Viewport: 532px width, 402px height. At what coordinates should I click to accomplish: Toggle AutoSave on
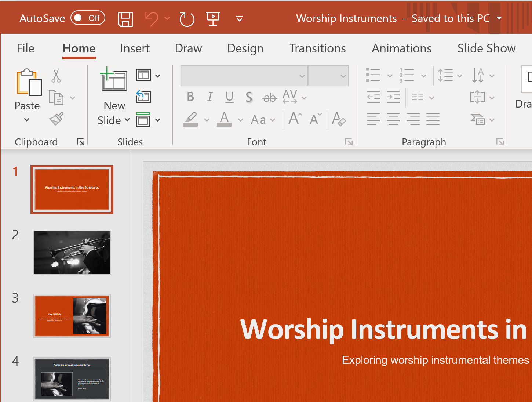pyautogui.click(x=88, y=18)
